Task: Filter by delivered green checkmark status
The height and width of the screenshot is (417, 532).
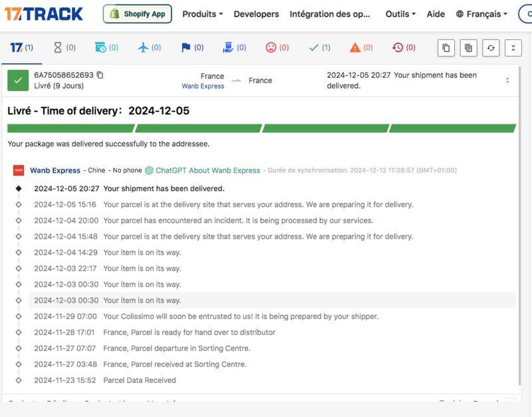Action: (x=320, y=47)
